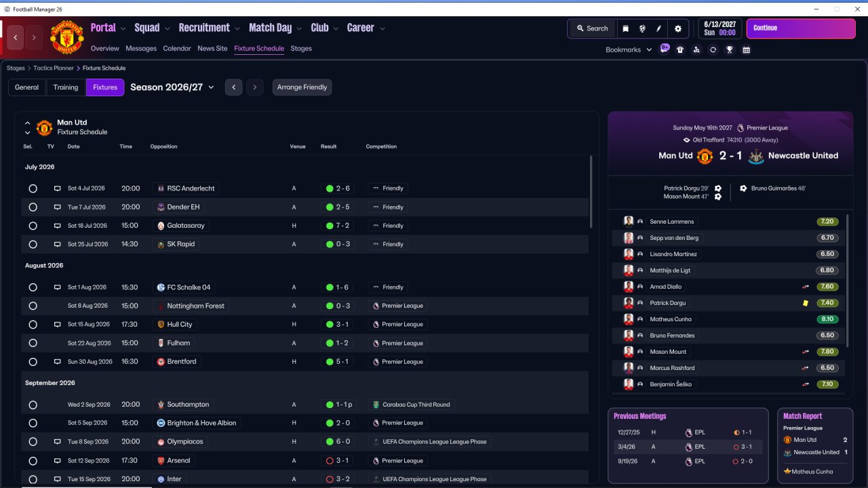The width and height of the screenshot is (868, 488).
Task: Click Matheus Cunha's green 8.10 rating badge
Action: click(827, 319)
